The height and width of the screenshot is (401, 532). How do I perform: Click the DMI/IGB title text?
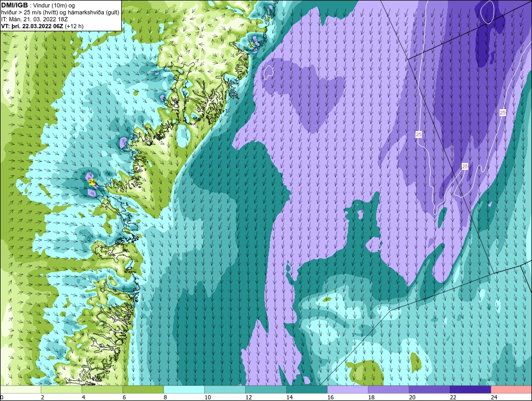click(14, 5)
